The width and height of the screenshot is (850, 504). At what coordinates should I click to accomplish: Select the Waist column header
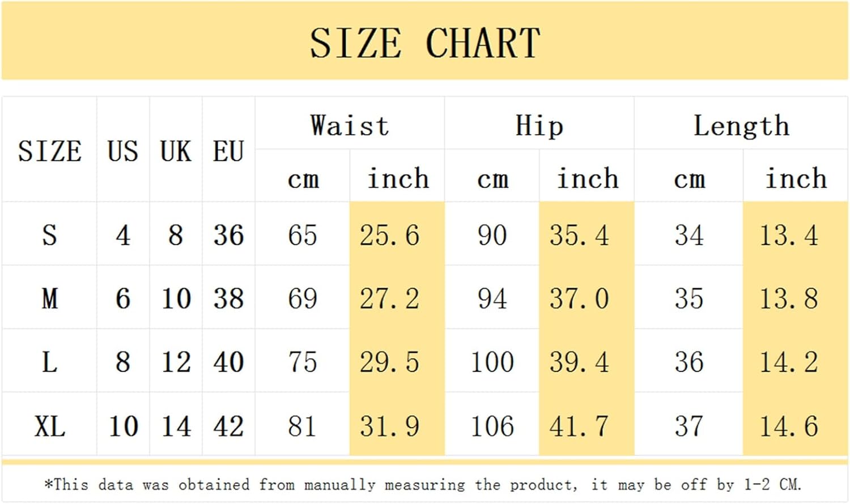point(350,126)
